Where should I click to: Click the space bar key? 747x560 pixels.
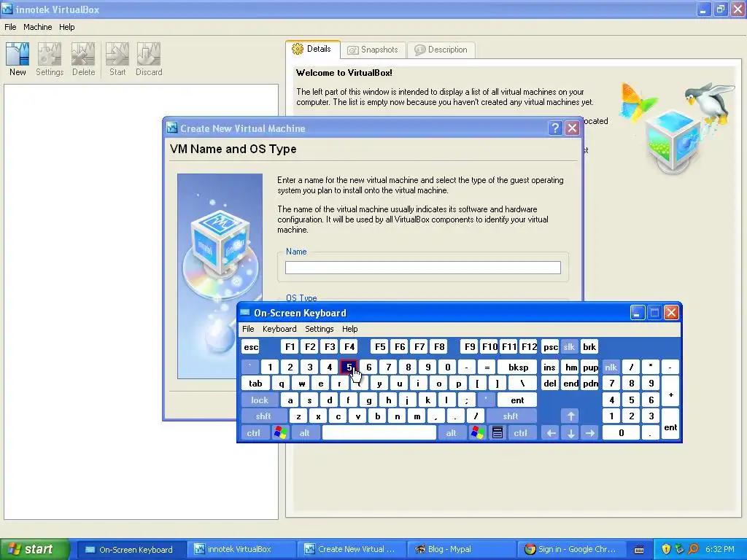379,433
